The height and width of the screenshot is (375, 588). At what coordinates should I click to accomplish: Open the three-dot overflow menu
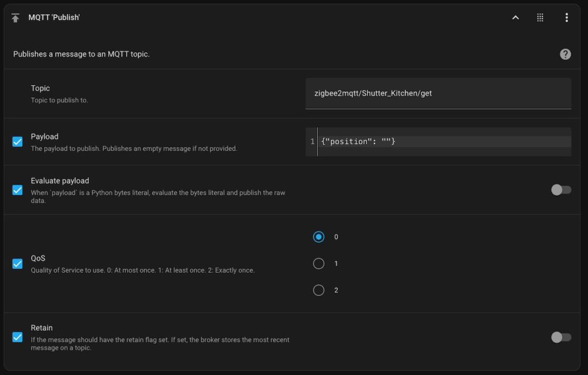pos(567,18)
